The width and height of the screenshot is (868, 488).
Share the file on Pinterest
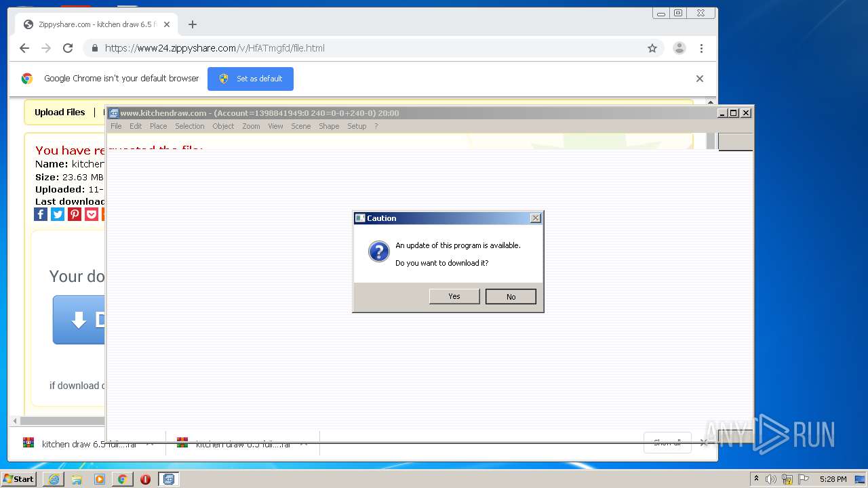tap(75, 214)
